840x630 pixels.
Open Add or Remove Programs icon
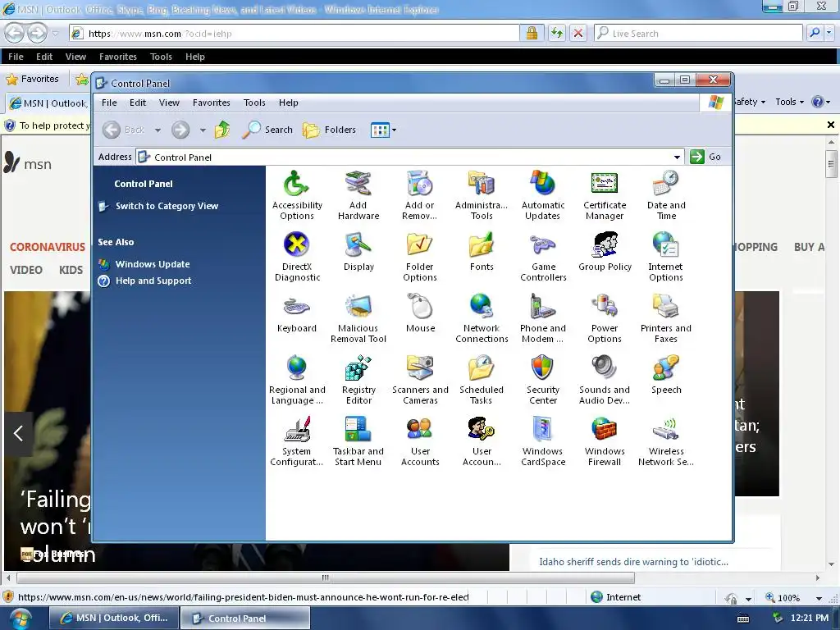[419, 195]
